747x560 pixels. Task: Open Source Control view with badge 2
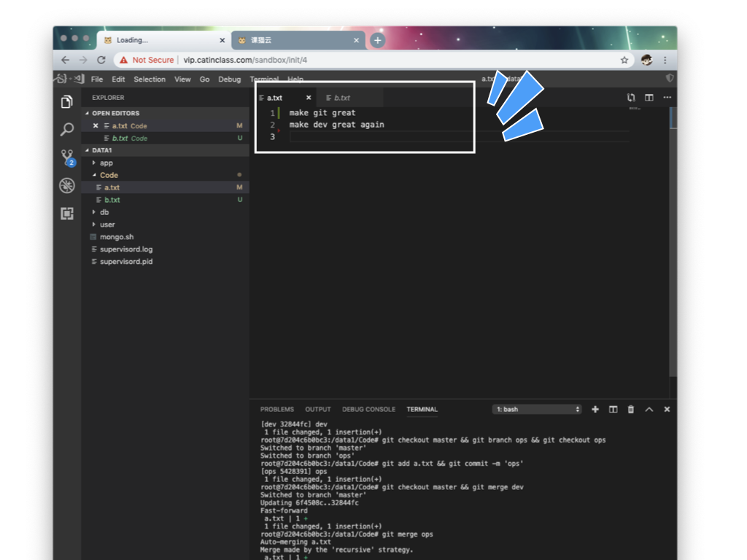pyautogui.click(x=67, y=157)
